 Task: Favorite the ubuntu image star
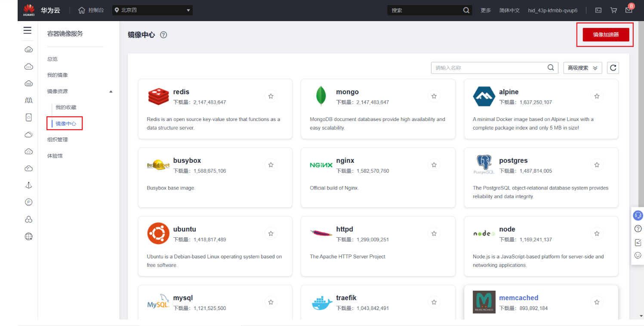click(x=271, y=233)
